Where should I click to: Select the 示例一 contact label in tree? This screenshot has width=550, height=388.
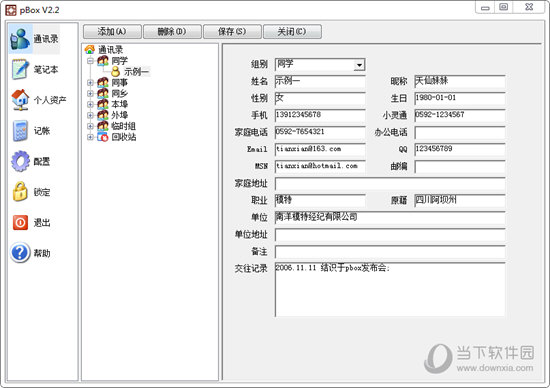tap(136, 72)
